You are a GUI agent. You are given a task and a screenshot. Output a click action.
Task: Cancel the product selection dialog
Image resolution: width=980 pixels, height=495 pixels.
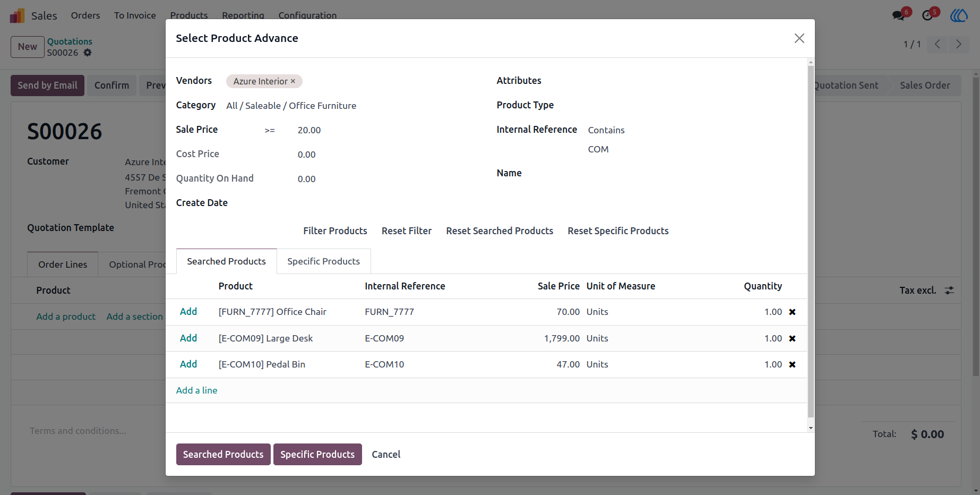[386, 455]
